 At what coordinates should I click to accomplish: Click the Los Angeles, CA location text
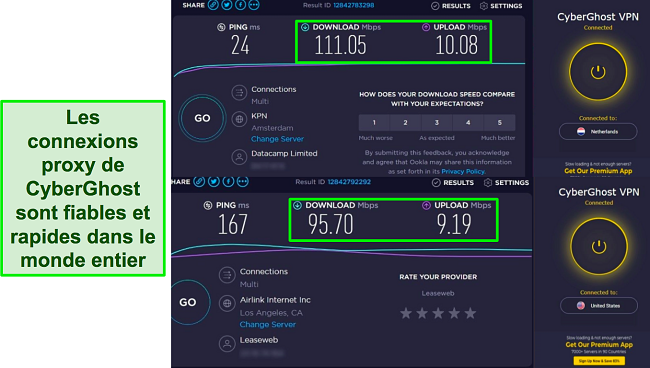(271, 313)
